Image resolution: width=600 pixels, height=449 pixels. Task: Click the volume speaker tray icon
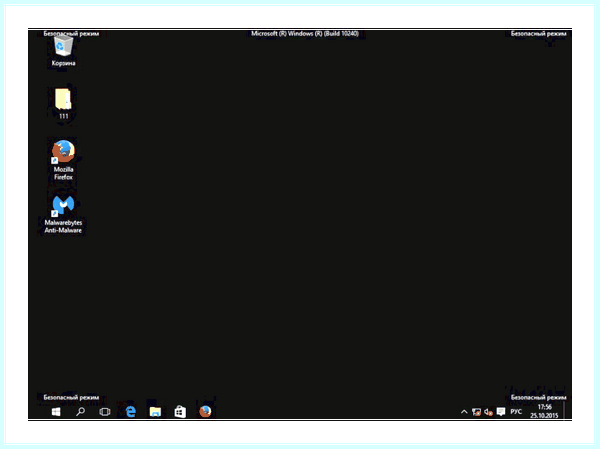[488, 412]
